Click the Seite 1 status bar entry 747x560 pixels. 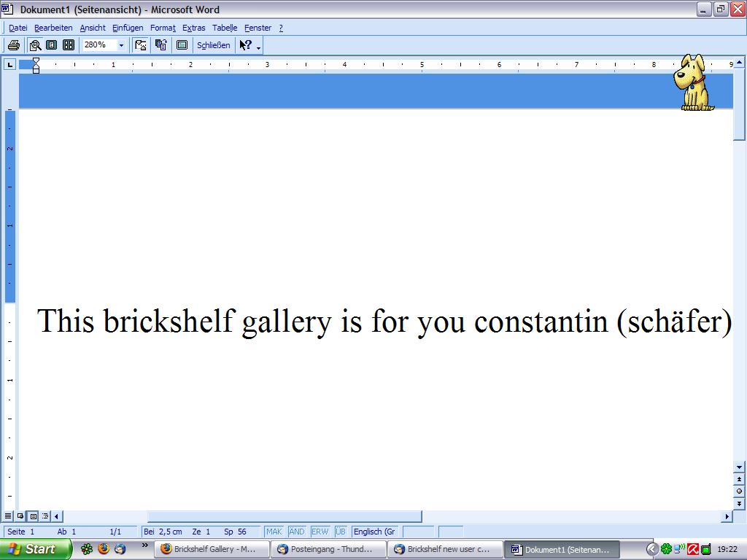pos(21,532)
